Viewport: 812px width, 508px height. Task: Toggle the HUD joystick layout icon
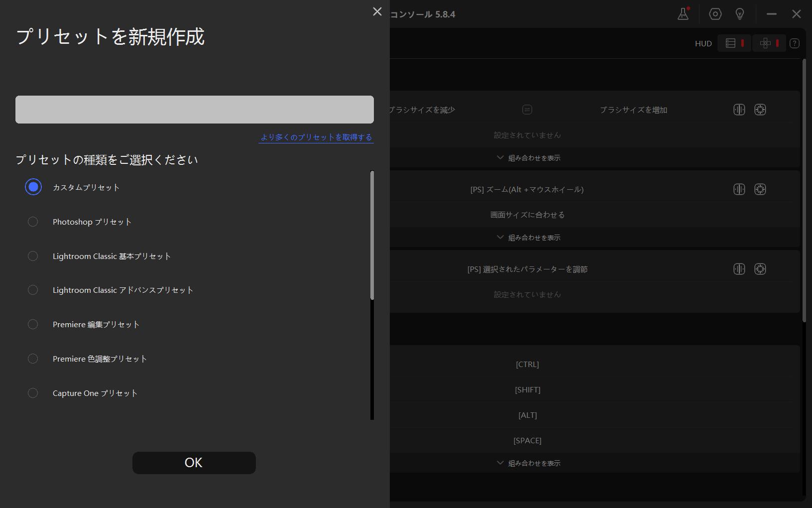pos(769,43)
